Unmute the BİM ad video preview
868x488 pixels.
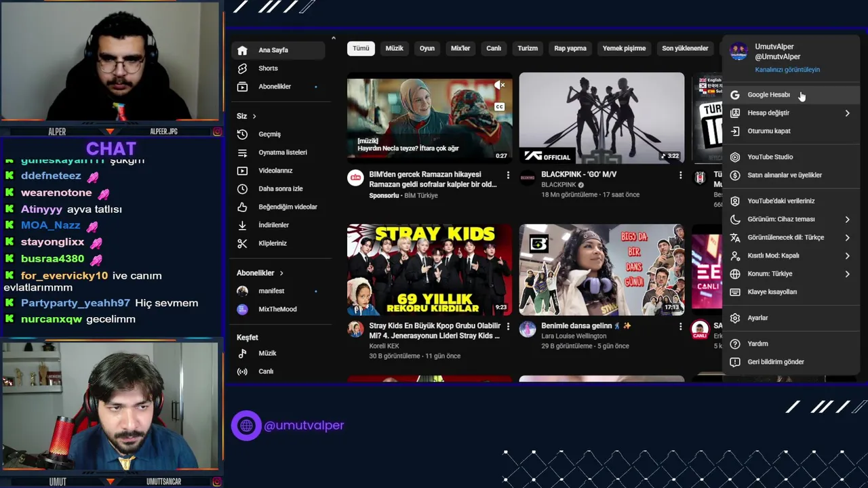click(x=500, y=85)
